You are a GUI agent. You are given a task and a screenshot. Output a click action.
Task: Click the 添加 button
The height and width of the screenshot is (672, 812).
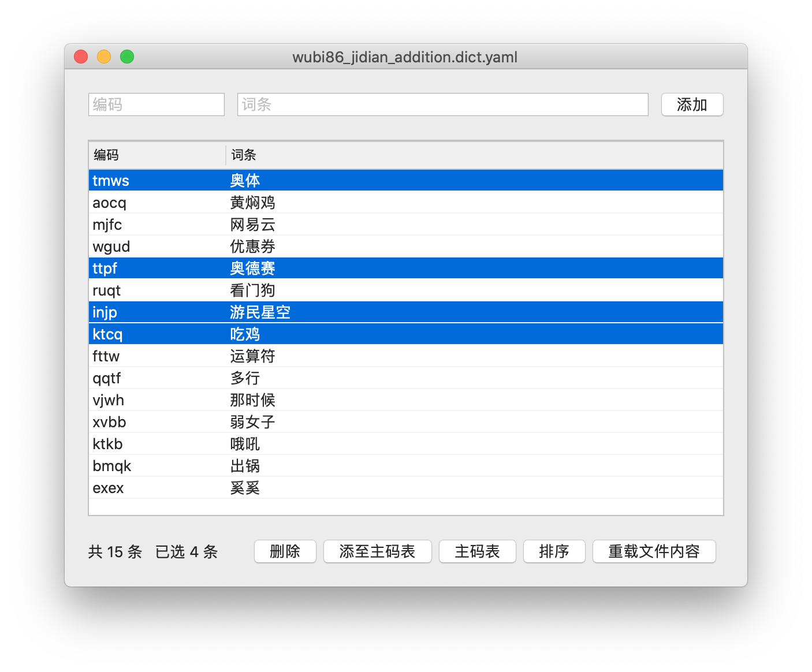pyautogui.click(x=692, y=104)
